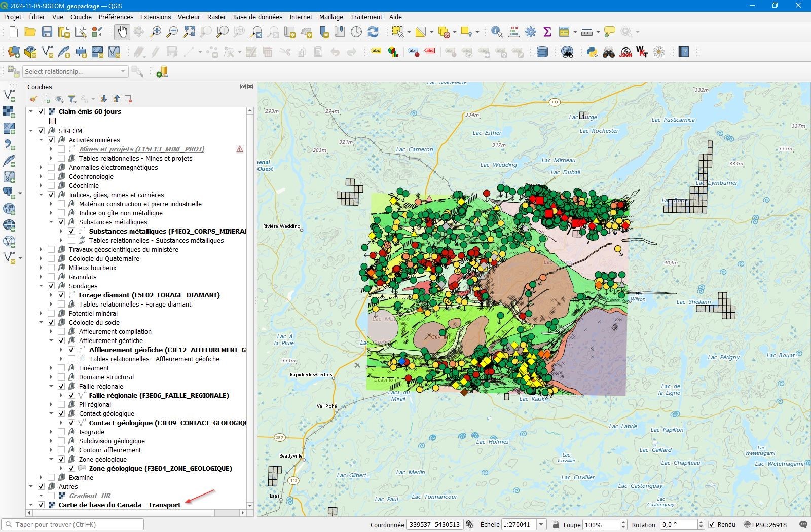
Task: Toggle the Rendu checkbox in status bar
Action: 712,524
